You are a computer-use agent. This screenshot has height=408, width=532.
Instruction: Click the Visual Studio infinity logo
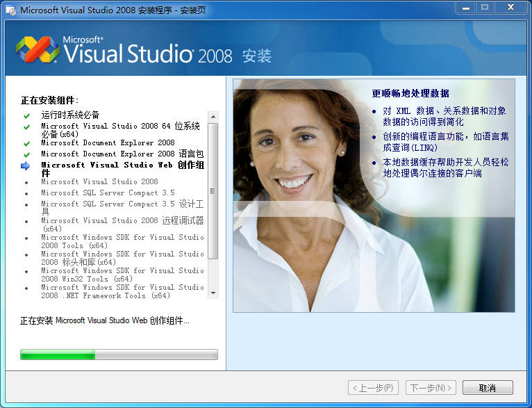pos(38,49)
